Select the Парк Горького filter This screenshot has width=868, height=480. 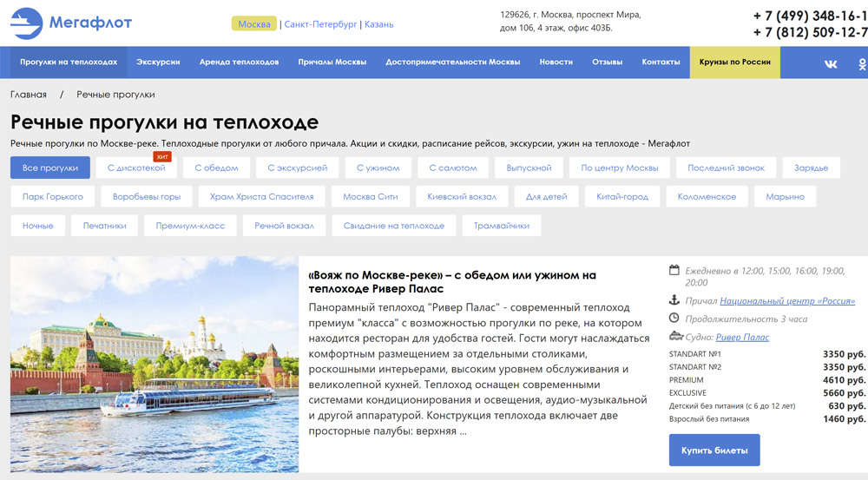point(53,196)
